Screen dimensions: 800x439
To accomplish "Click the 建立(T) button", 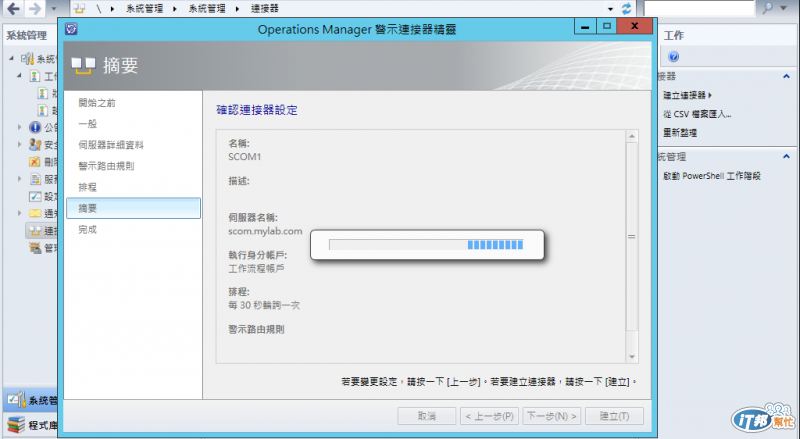I will (614, 416).
